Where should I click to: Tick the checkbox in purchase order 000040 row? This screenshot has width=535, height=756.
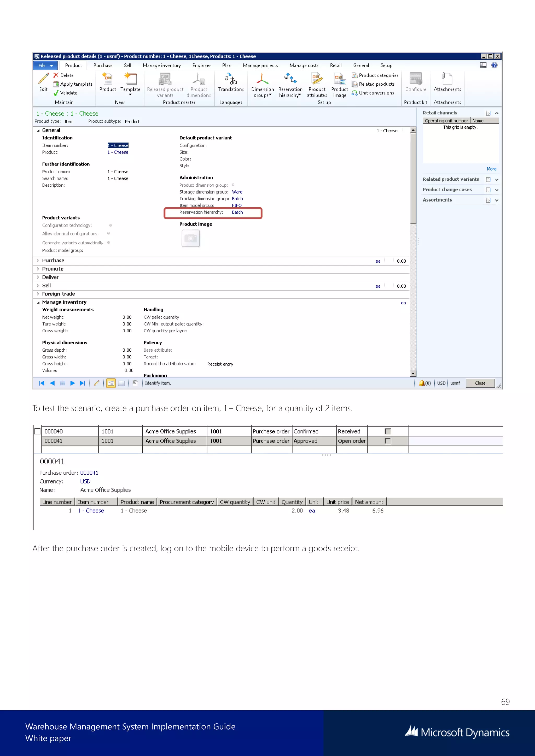pyautogui.click(x=388, y=431)
